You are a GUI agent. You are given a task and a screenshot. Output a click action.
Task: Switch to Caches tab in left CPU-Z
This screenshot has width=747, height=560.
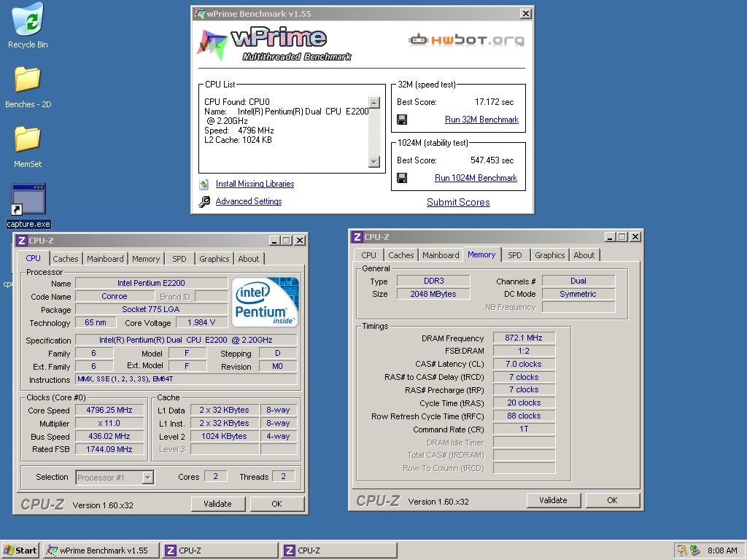tap(65, 259)
